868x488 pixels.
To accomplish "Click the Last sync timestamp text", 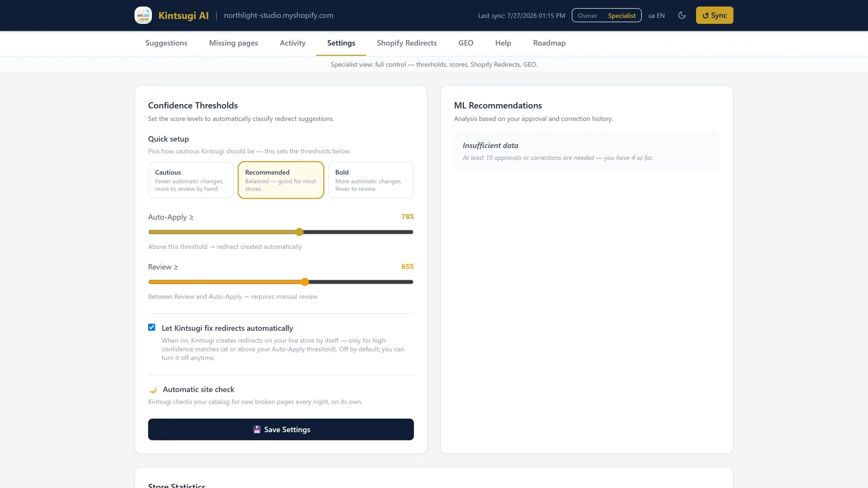I will coord(521,16).
